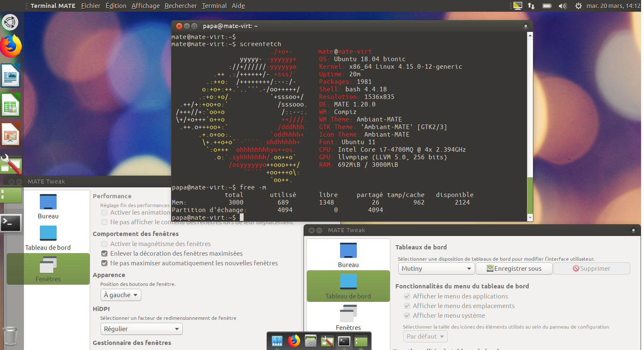This screenshot has width=644, height=350.
Task: Open Terminal menu in top bar
Action: (214, 6)
